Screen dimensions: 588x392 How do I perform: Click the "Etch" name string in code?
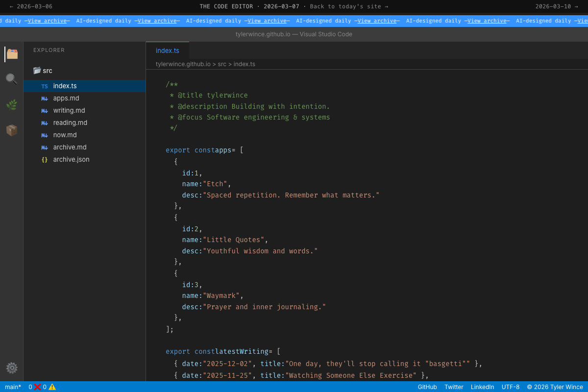coord(215,184)
